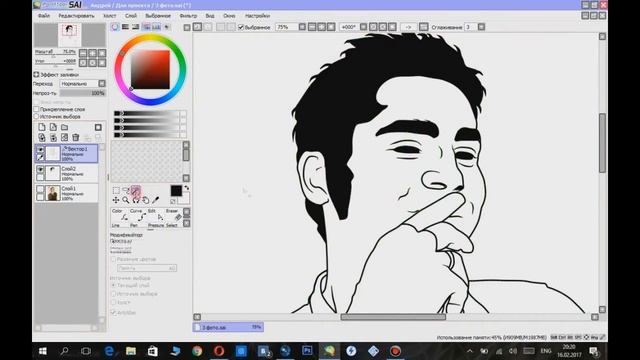
Task: Select the Zoom magnifier tool
Action: pos(126,200)
